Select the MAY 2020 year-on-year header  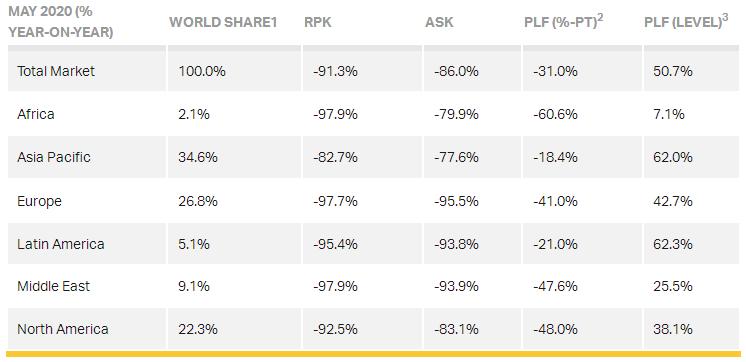click(x=60, y=22)
